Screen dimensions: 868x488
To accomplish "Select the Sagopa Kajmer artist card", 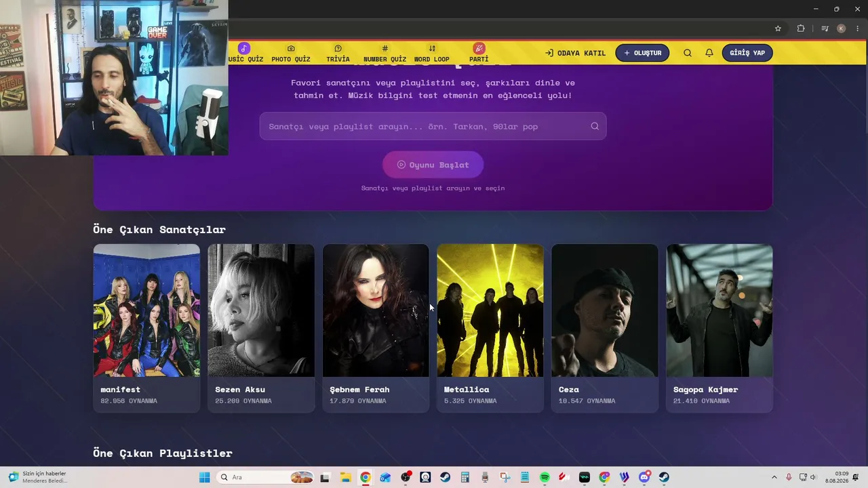I will [719, 328].
